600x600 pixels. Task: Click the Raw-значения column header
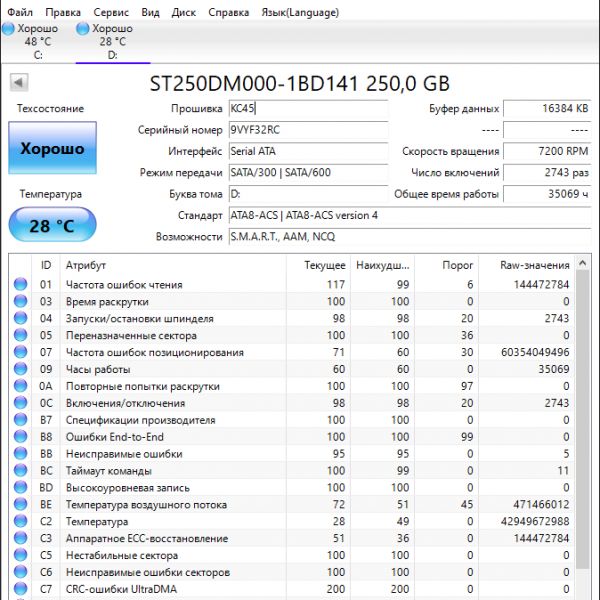click(526, 265)
